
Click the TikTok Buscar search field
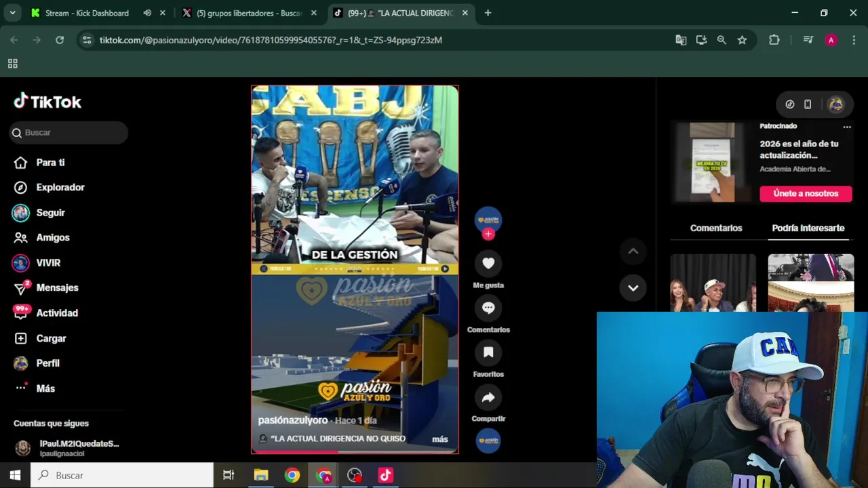coord(69,132)
